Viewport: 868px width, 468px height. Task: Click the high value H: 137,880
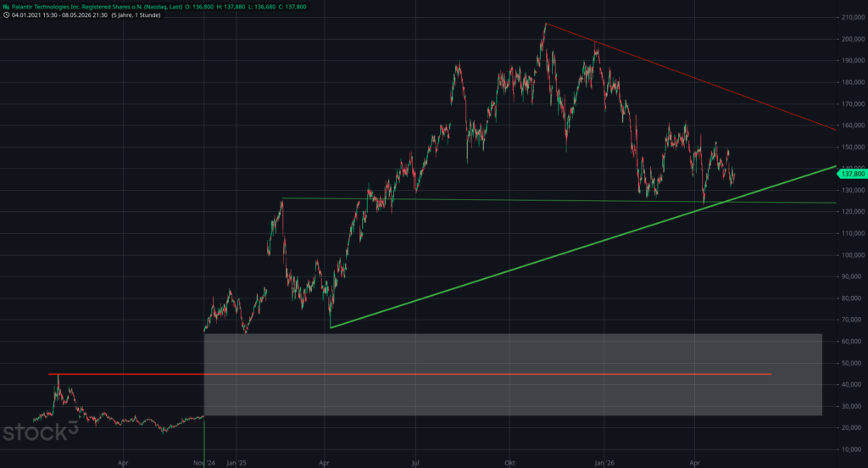tap(231, 7)
